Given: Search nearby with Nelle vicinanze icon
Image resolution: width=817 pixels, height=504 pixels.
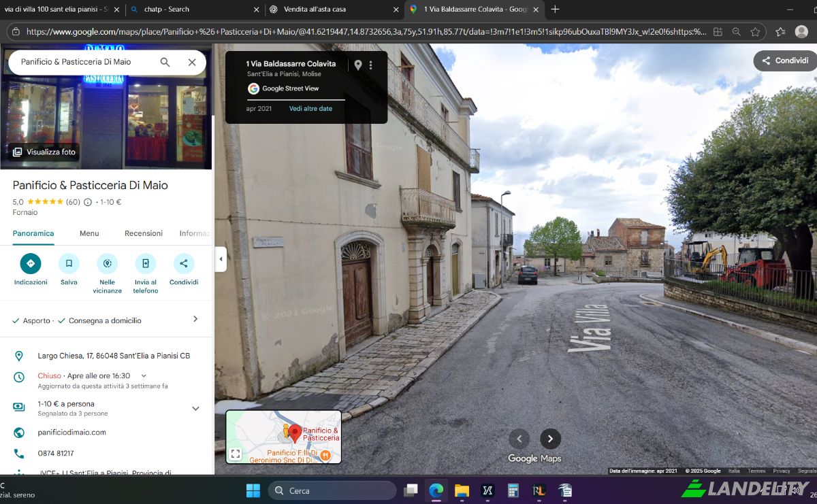Looking at the screenshot, I should tap(107, 263).
